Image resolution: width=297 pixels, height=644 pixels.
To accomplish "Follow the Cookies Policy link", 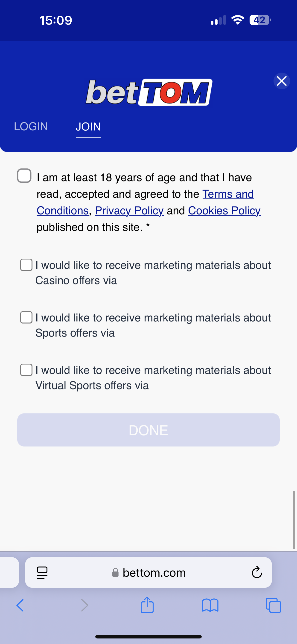I will pyautogui.click(x=224, y=211).
